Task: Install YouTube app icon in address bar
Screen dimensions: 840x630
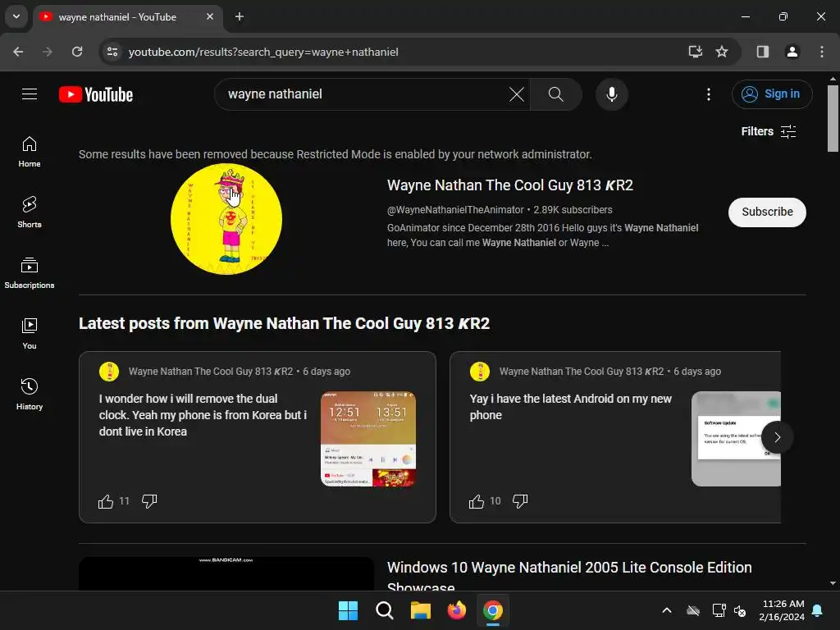Action: pos(696,52)
